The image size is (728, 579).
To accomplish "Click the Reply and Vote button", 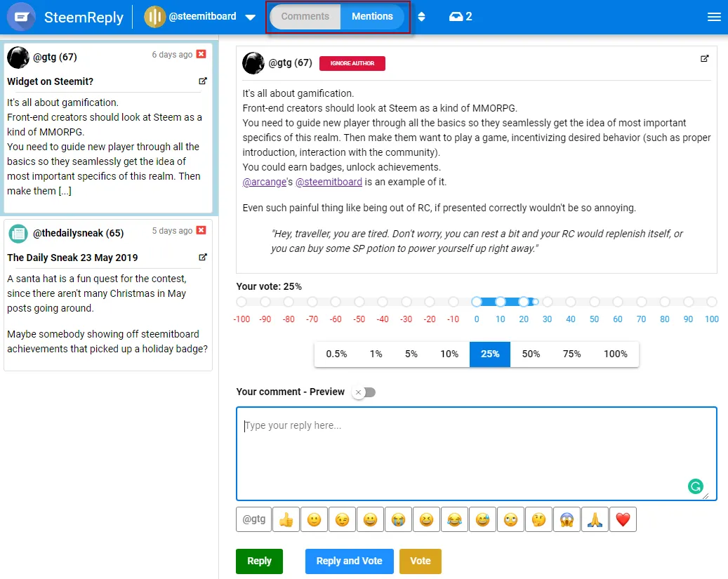I will [349, 561].
